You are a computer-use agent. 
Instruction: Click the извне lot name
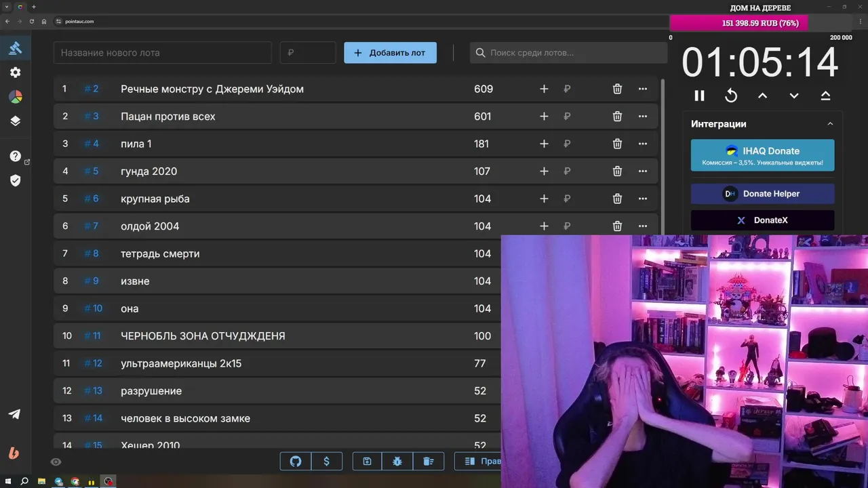135,281
